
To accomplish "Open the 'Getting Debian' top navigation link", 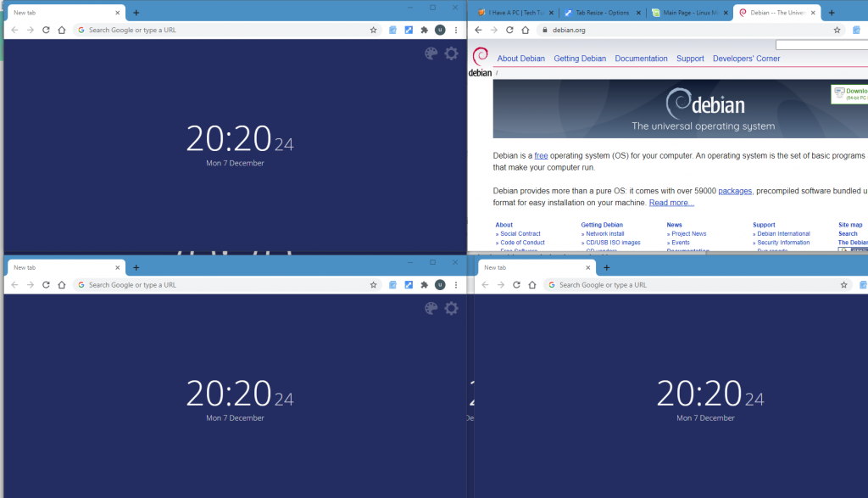I will [x=580, y=59].
